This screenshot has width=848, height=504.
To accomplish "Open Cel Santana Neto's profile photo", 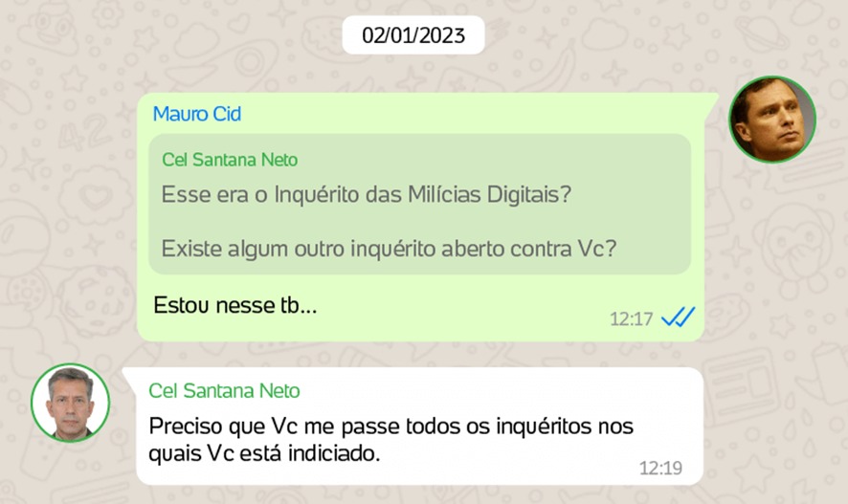I will [x=70, y=403].
